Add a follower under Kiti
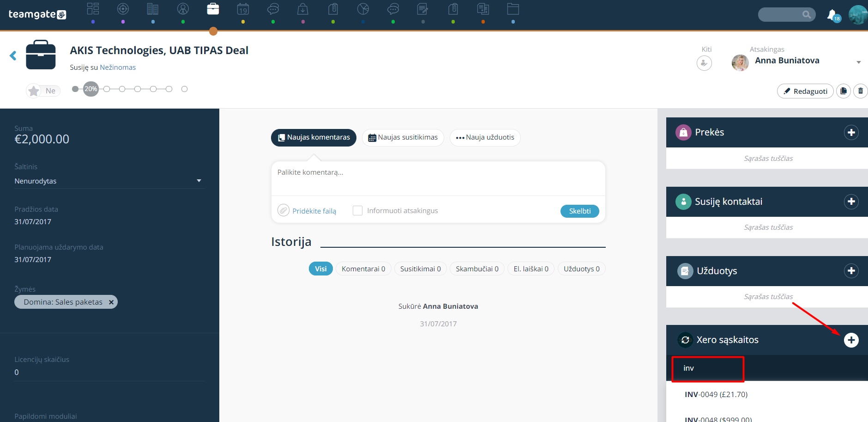868x422 pixels. tap(704, 63)
